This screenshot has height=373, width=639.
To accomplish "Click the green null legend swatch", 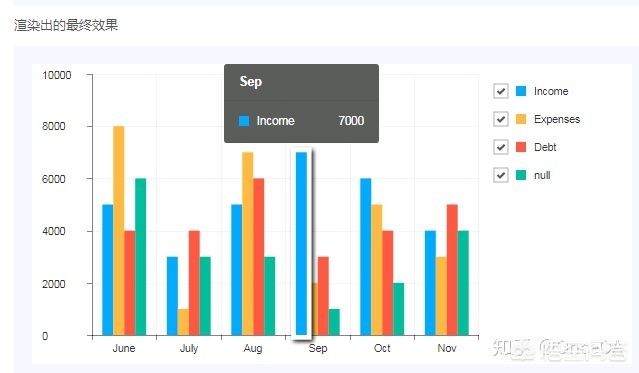I will coord(521,175).
